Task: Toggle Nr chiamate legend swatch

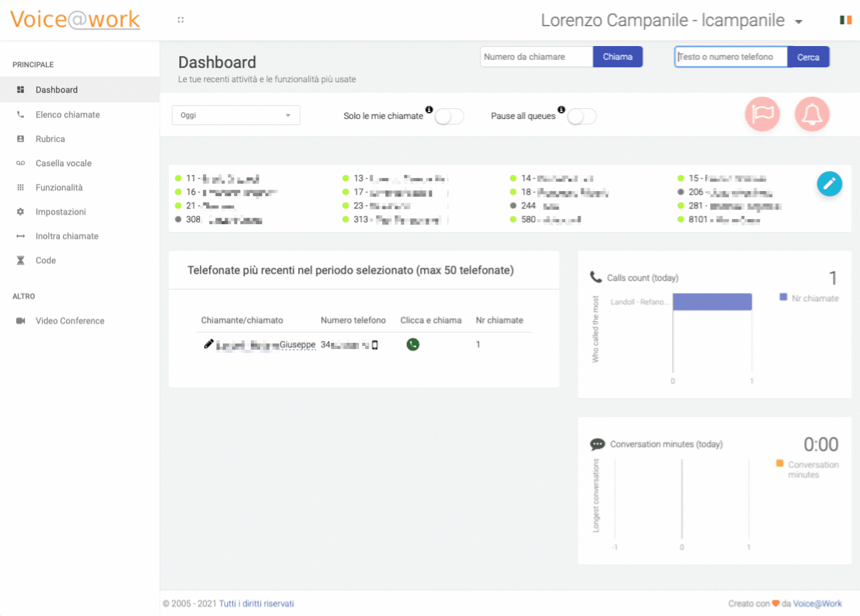Action: point(783,297)
